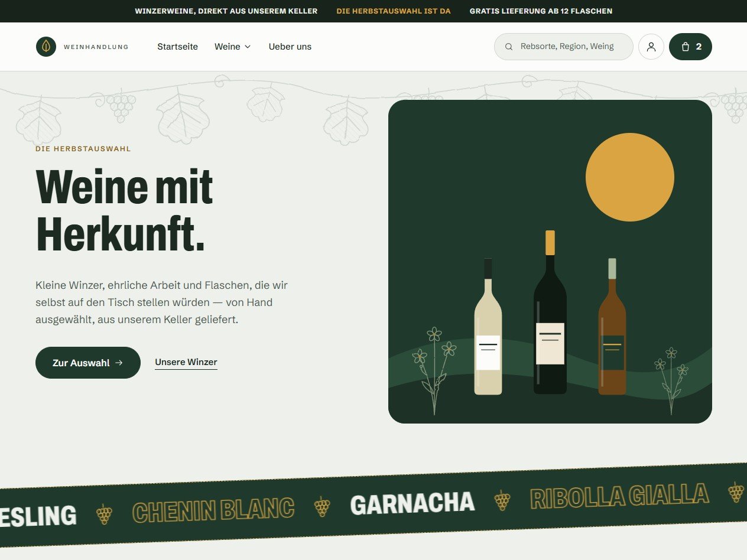Select the Ribolla Gialla marquee label

(x=619, y=496)
